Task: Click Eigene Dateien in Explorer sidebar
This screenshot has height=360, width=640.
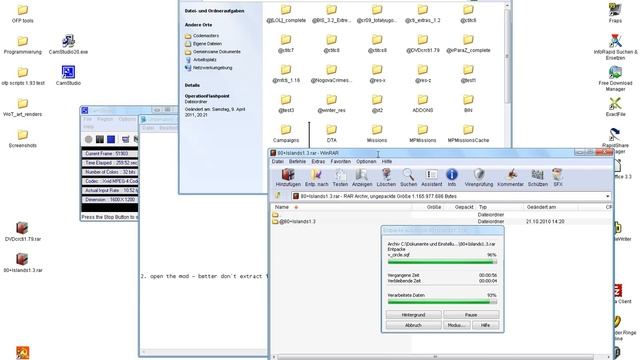Action: (207, 44)
